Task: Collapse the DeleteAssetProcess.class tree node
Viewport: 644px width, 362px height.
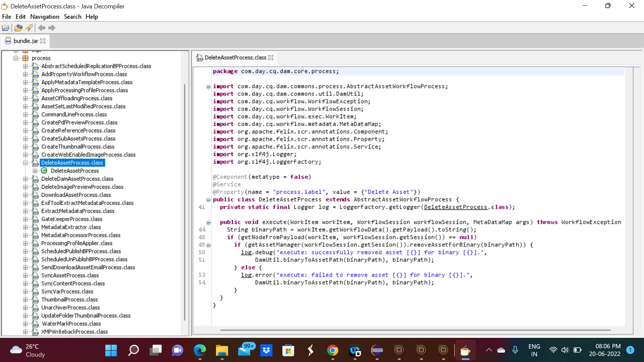Action: click(25, 163)
